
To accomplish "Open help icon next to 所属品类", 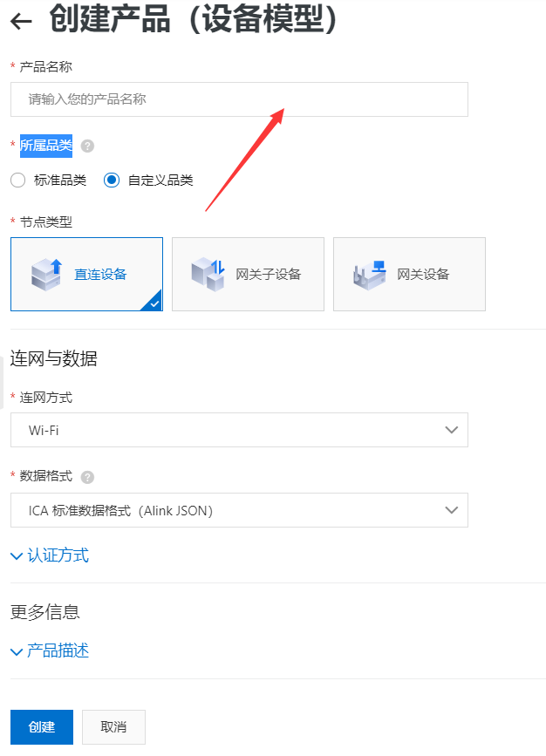I will [x=87, y=146].
